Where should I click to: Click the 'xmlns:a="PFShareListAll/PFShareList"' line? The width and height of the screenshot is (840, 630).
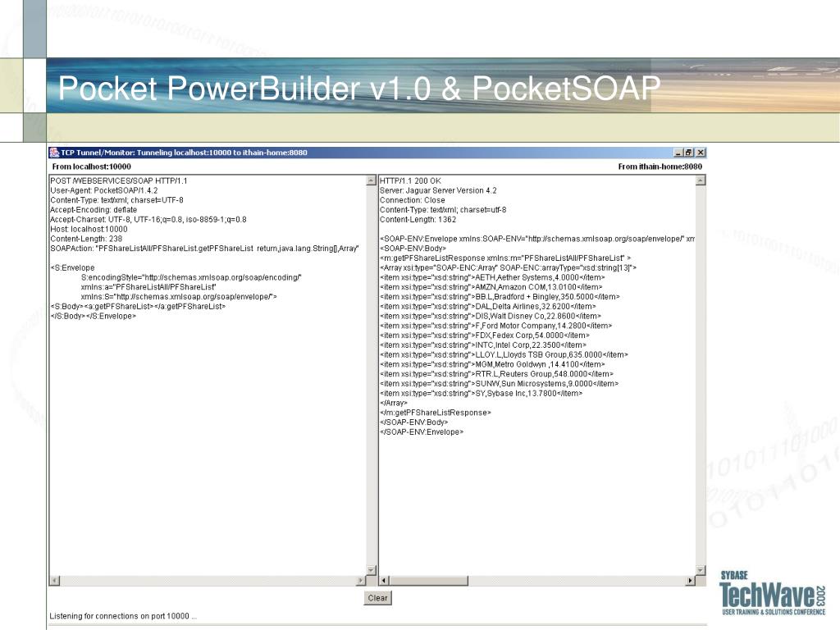click(148, 287)
